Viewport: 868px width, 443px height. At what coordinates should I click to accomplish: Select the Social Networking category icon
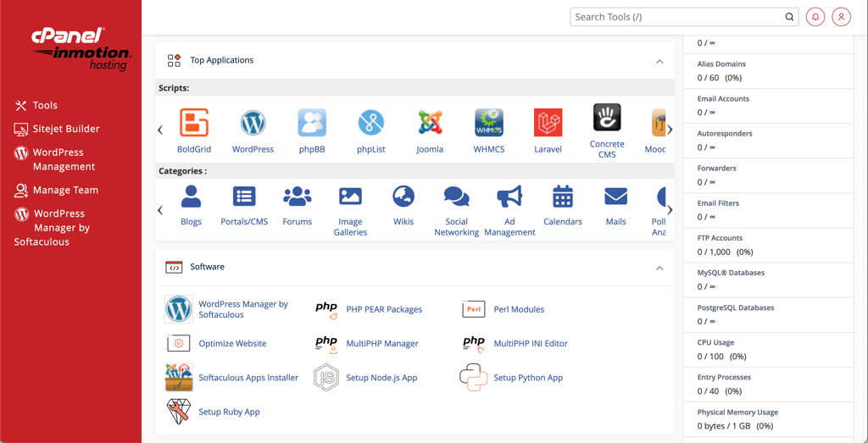tap(457, 197)
